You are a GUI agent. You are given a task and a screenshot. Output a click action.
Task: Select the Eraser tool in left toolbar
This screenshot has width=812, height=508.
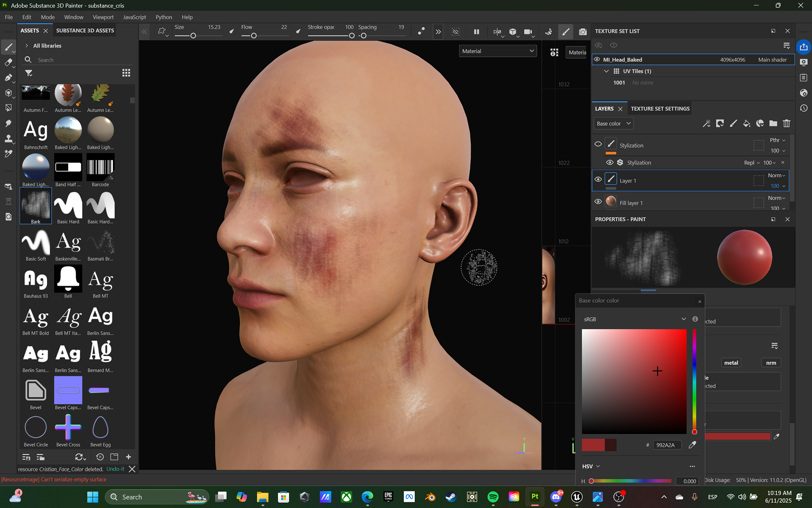pos(8,63)
